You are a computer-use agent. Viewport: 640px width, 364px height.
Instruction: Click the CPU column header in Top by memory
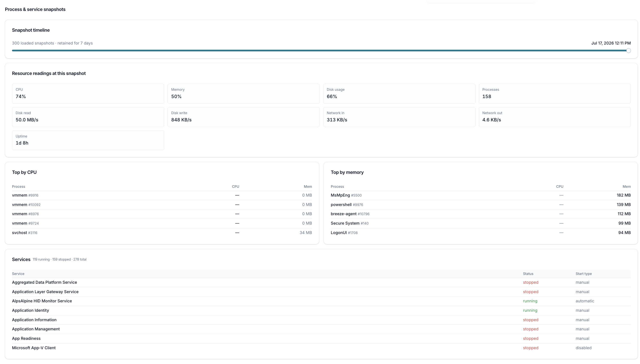tap(559, 187)
